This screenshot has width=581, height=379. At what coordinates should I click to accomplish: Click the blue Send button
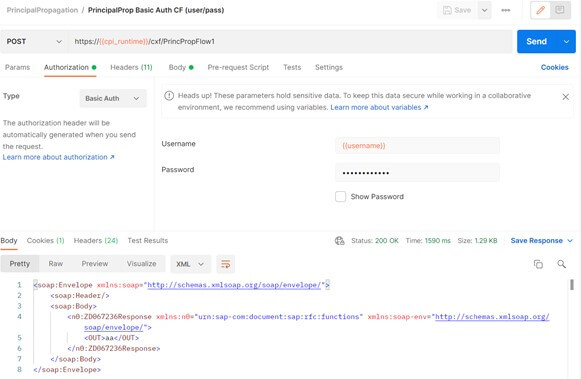537,41
